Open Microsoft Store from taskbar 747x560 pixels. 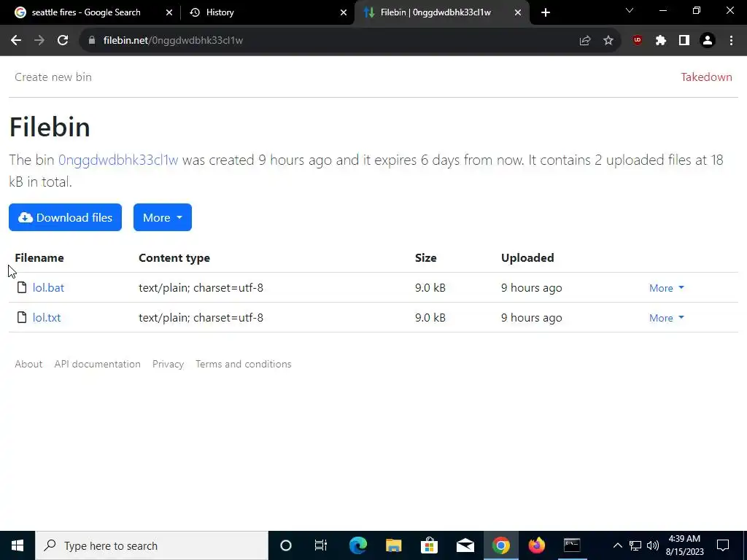point(429,545)
